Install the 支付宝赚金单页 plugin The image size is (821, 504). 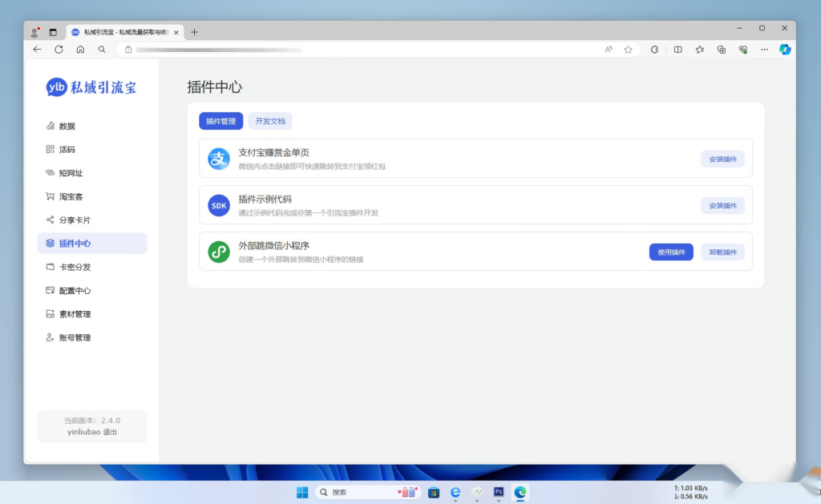point(722,159)
